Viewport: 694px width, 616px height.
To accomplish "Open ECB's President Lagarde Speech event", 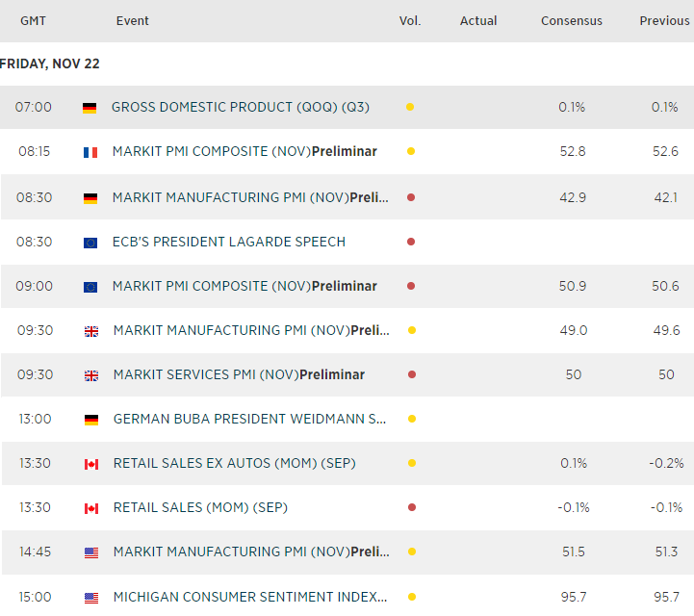I will click(229, 242).
